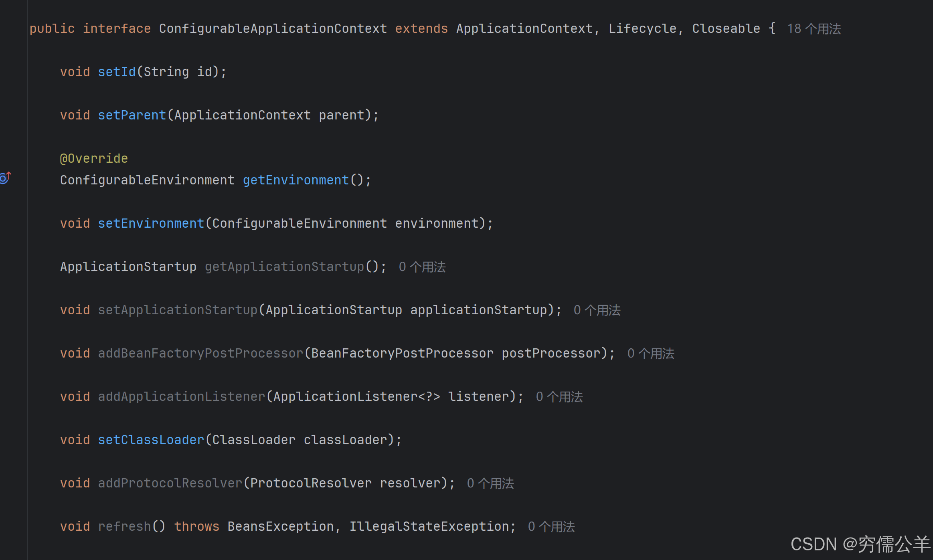This screenshot has height=560, width=933.
Task: Click usages hint beside refresh method
Action: [x=551, y=527]
